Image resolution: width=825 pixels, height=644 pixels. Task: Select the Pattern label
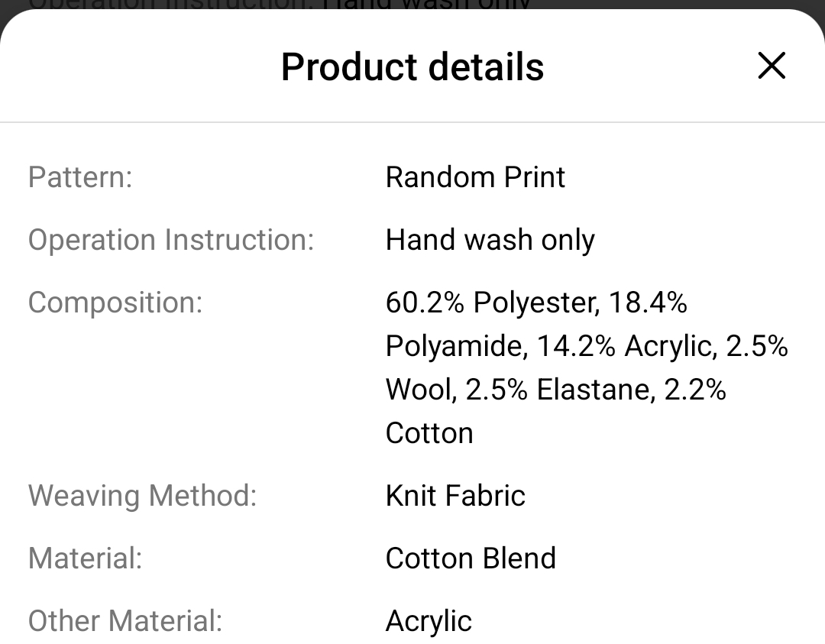coord(80,176)
